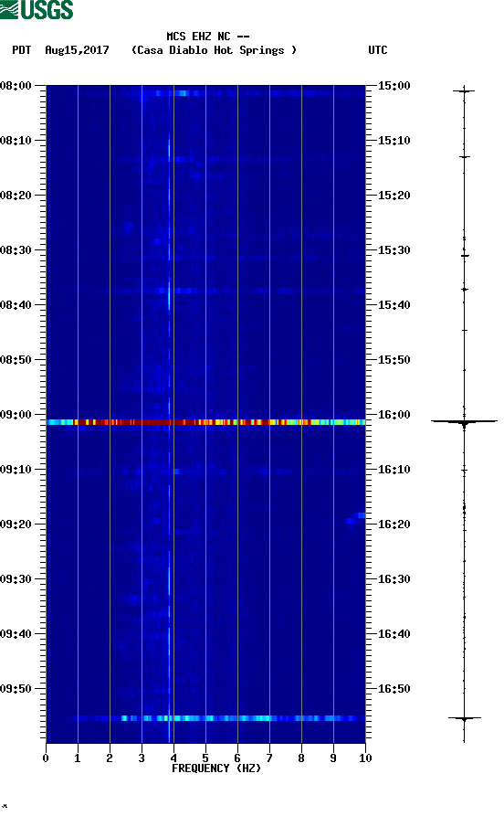The height and width of the screenshot is (816, 504).
Task: Click the 16:50 UTC time label
Action: coord(394,688)
